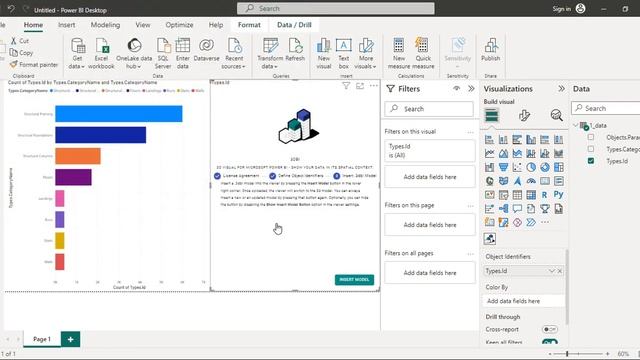Select the Page 1 tab
640x360 pixels.
pos(42,339)
